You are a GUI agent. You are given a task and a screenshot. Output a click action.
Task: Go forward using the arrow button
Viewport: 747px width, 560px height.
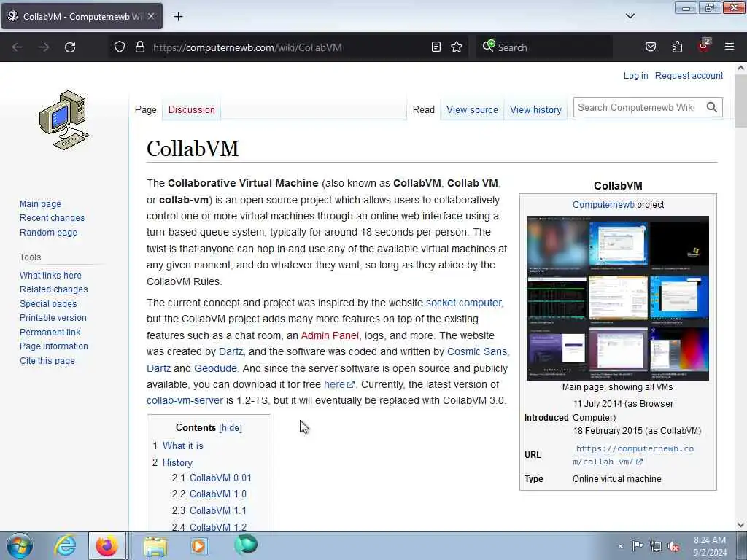tap(44, 47)
